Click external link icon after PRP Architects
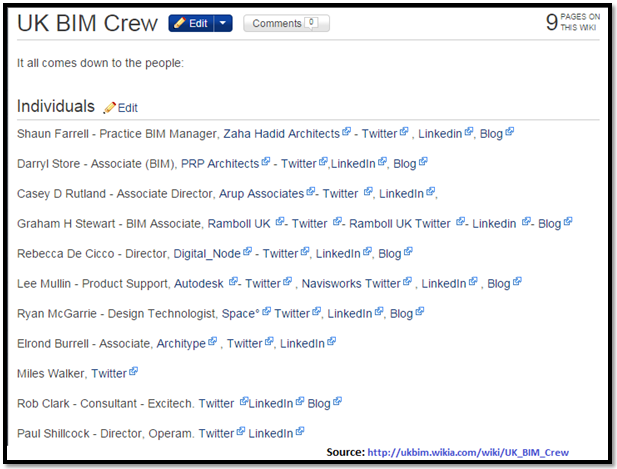This screenshot has width=617, height=469. (x=266, y=161)
